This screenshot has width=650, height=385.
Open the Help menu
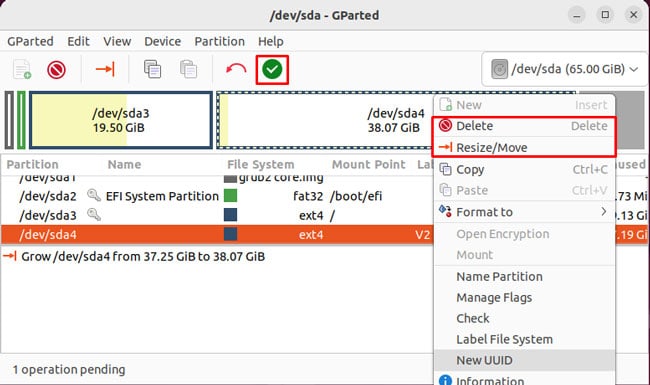(x=271, y=41)
